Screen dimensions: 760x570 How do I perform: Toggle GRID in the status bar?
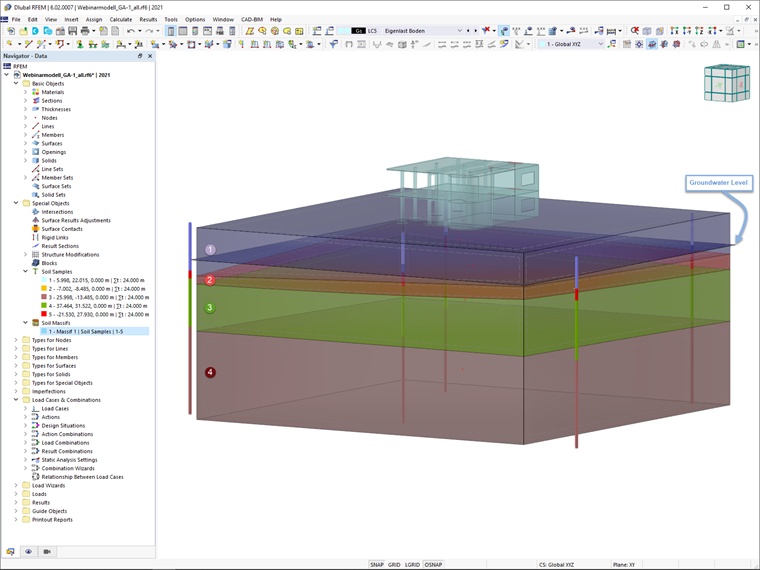point(394,565)
